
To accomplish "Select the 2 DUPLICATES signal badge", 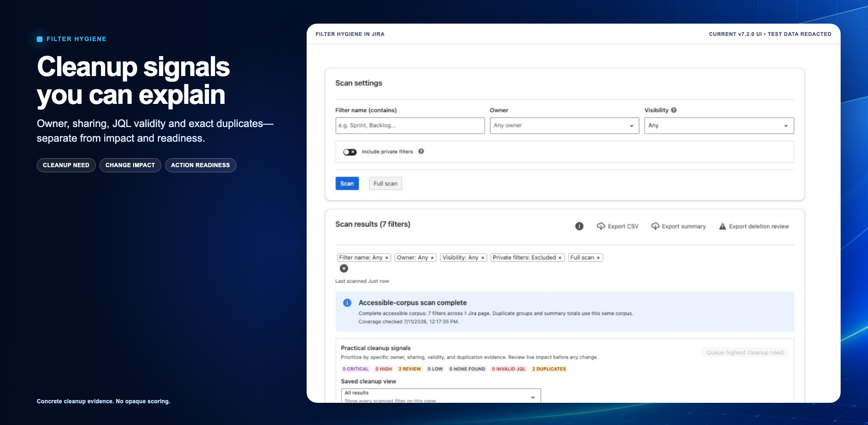I will point(549,369).
